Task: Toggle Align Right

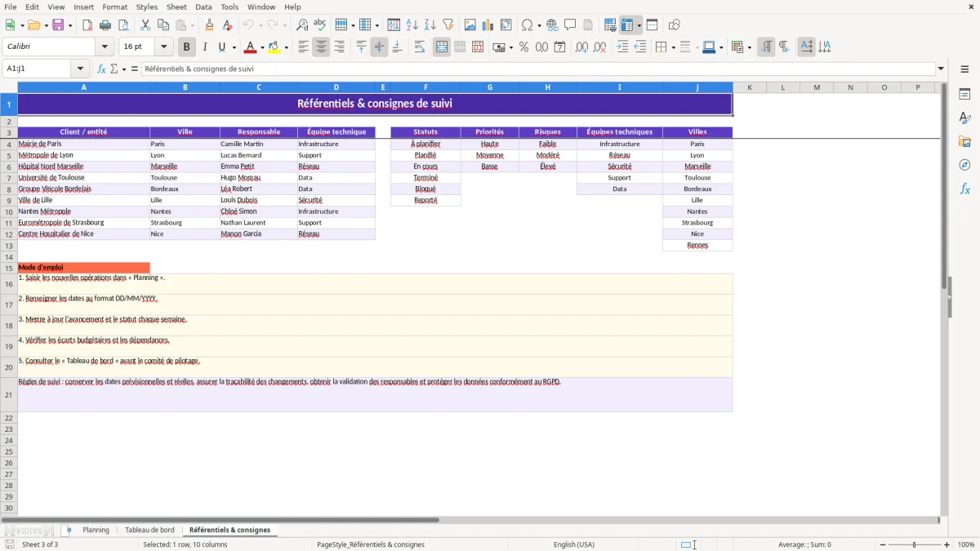Action: [x=339, y=47]
